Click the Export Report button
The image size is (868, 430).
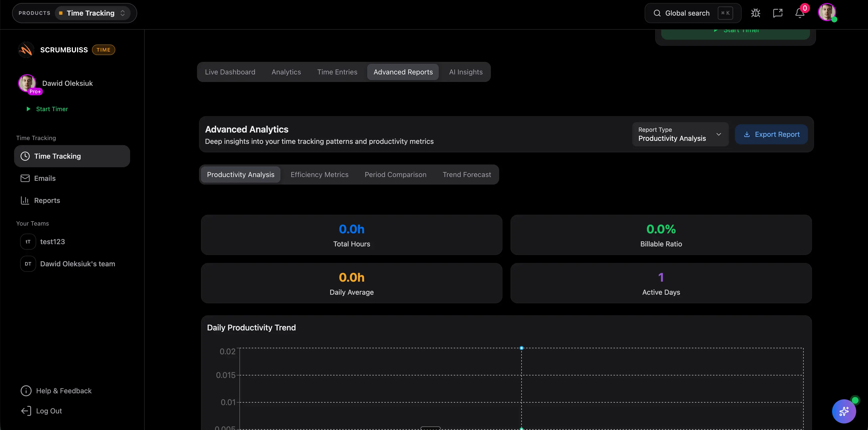click(x=771, y=134)
